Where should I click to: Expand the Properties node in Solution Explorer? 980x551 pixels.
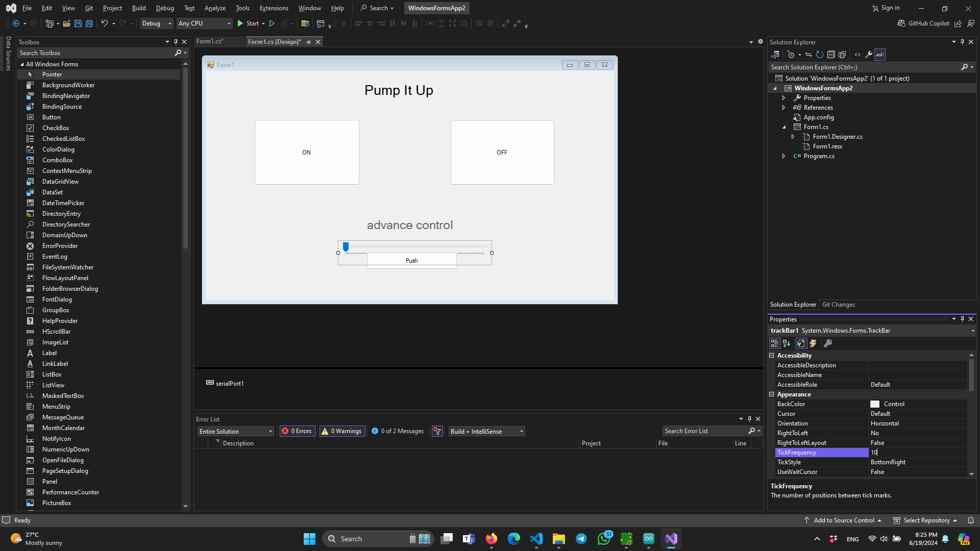pos(783,98)
